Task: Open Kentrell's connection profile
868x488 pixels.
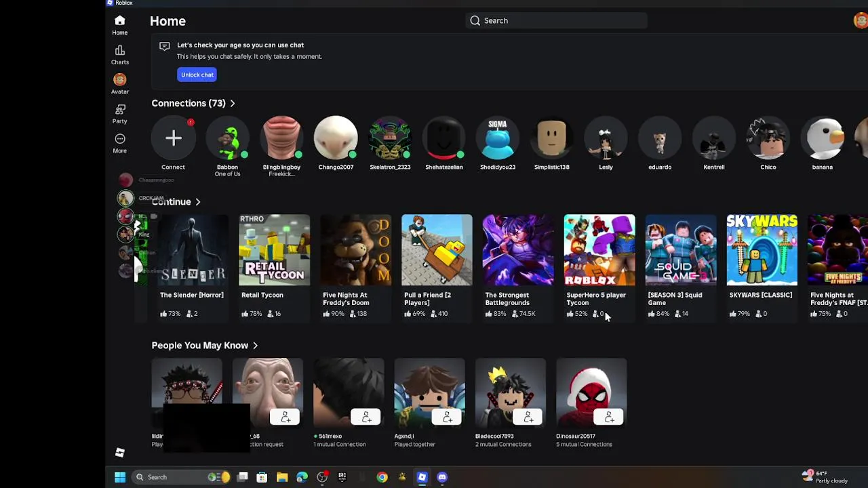Action: [714, 138]
